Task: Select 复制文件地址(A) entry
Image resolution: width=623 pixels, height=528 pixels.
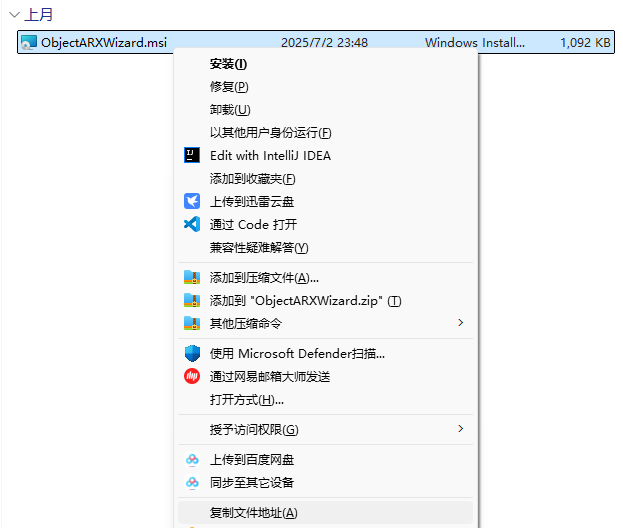Action: click(253, 513)
